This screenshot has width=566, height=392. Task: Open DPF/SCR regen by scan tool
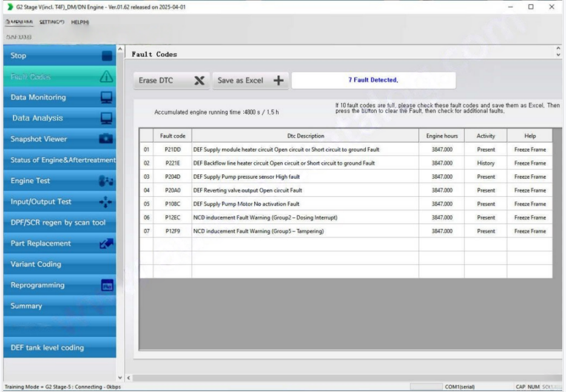pos(58,222)
